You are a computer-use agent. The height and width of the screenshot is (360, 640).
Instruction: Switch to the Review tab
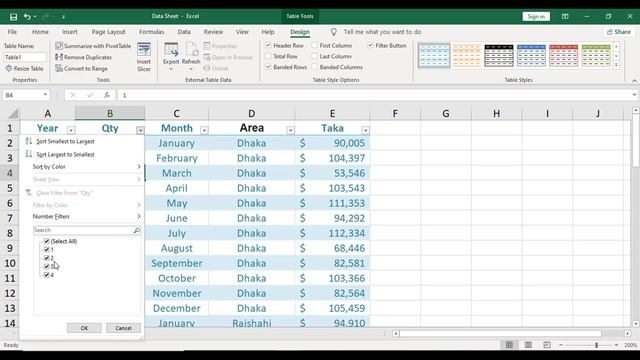[213, 32]
